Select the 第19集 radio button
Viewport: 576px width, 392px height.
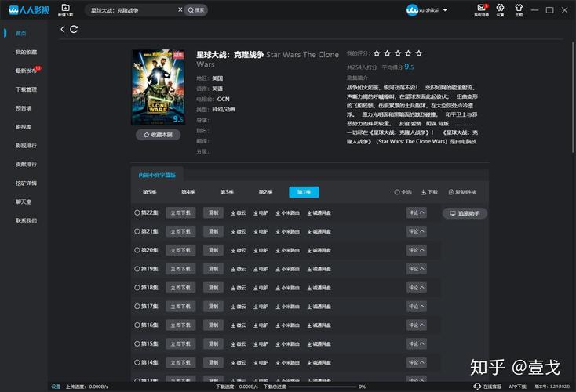tap(137, 269)
